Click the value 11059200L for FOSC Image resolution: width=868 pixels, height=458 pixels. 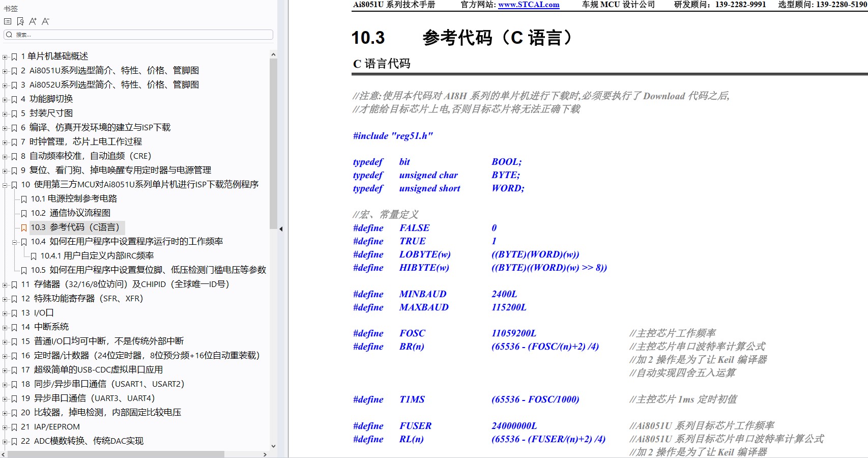514,333
